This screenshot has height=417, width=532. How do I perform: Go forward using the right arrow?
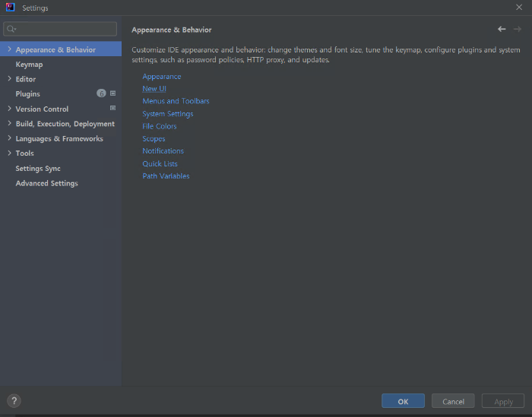517,29
